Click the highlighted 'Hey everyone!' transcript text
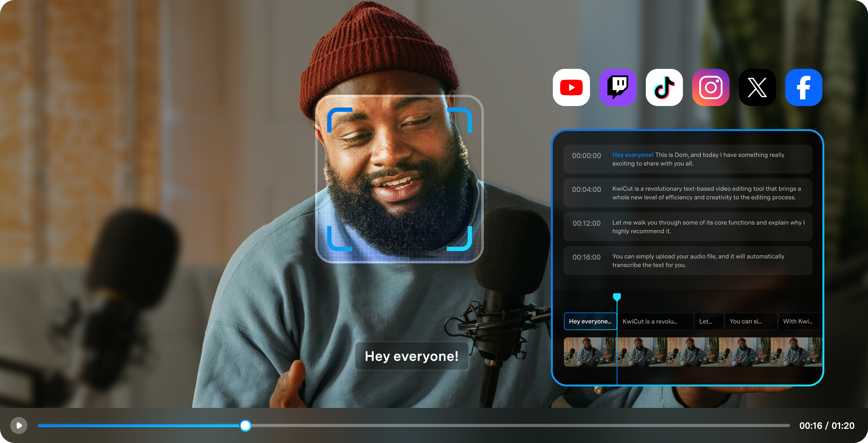The width and height of the screenshot is (868, 443). click(633, 155)
